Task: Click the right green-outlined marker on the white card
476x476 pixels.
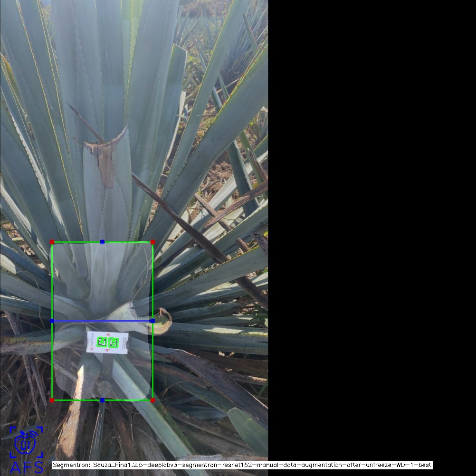Action: tap(114, 343)
